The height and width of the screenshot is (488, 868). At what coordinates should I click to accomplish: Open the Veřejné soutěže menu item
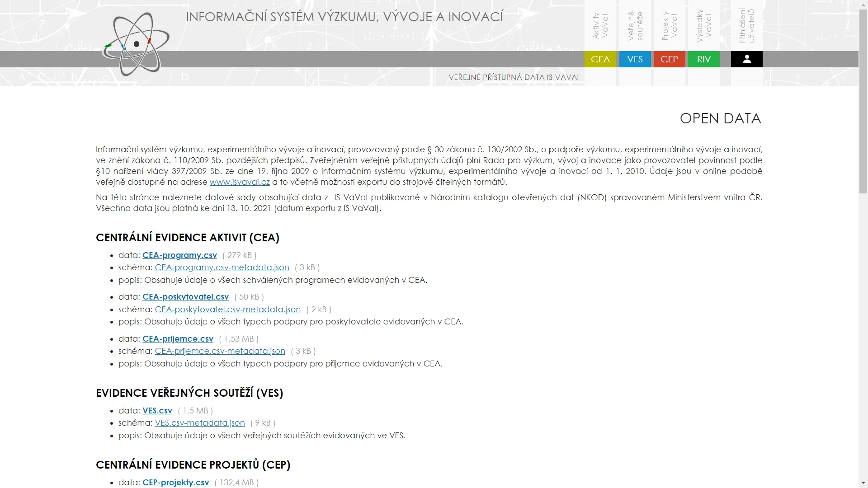pyautogui.click(x=635, y=25)
